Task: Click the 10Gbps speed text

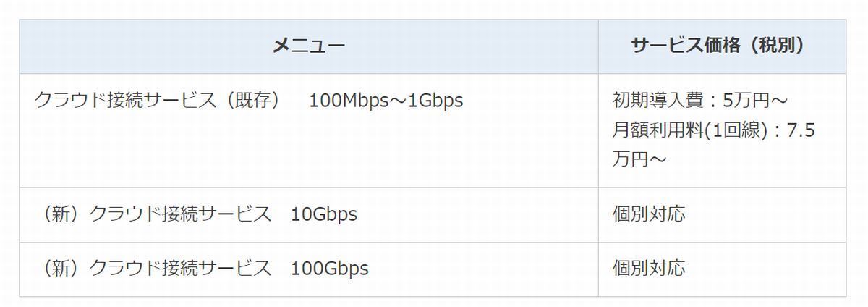Action: tap(324, 214)
